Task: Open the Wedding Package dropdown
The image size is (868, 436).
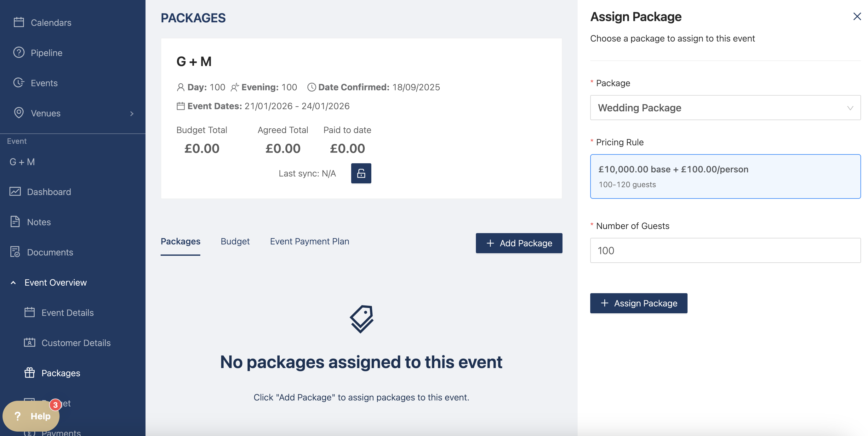Action: [725, 108]
